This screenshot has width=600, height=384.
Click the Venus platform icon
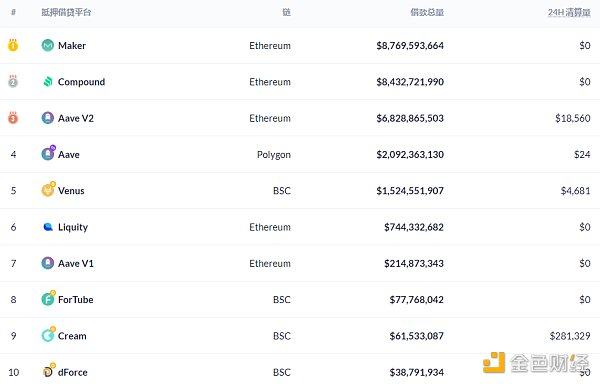click(48, 189)
